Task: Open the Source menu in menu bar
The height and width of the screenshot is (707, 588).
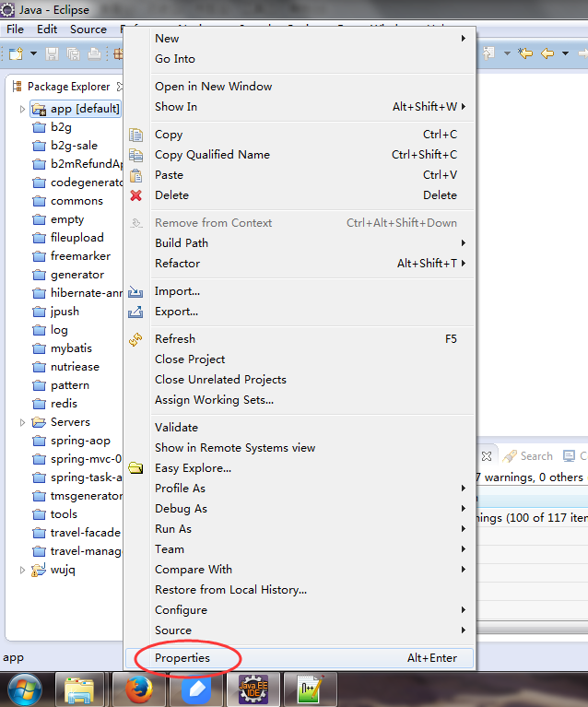Action: 88,29
